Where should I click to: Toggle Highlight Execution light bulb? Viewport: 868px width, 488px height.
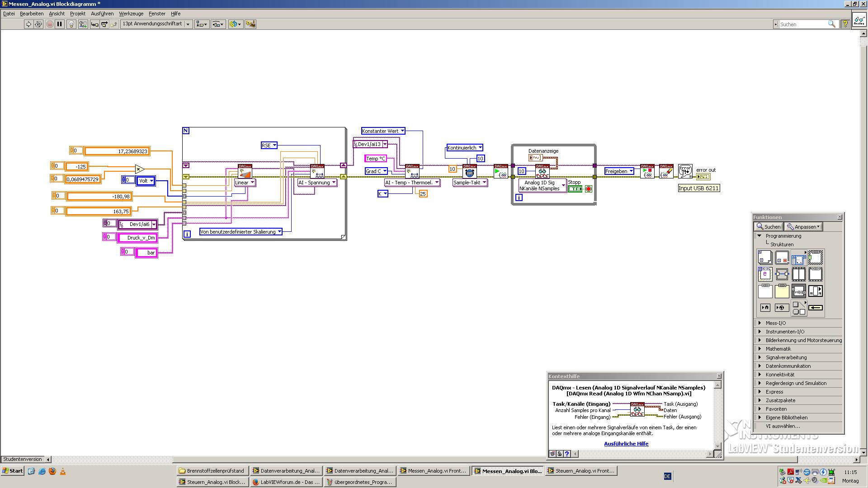(71, 24)
